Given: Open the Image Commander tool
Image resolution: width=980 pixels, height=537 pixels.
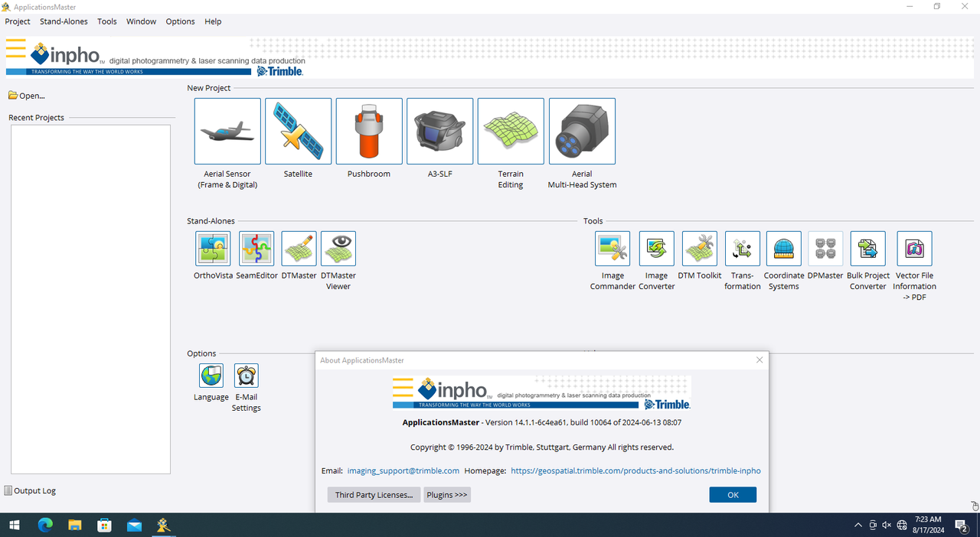Looking at the screenshot, I should coord(612,249).
